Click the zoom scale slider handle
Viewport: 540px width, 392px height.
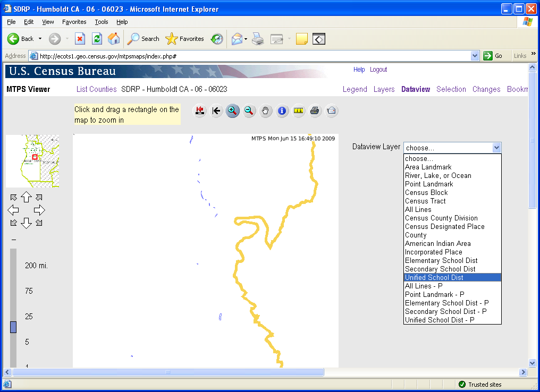(x=13, y=327)
